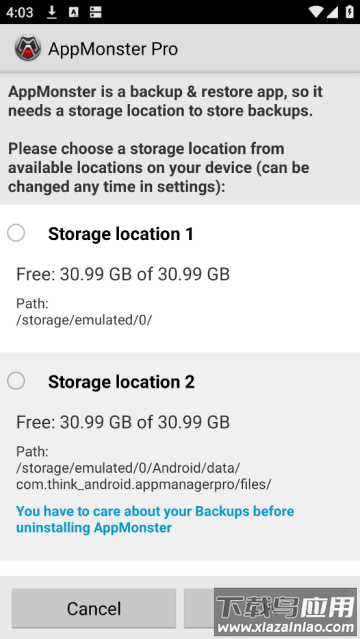Tap the storage card status bar icon
The height and width of the screenshot is (639, 360).
point(95,12)
